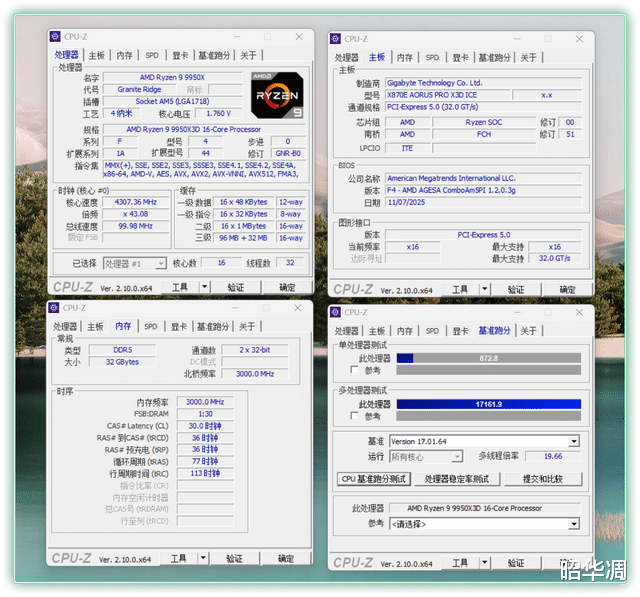This screenshot has width=640, height=597.
Task: Start the 处理器稳定率测试 stress test
Action: tap(457, 479)
